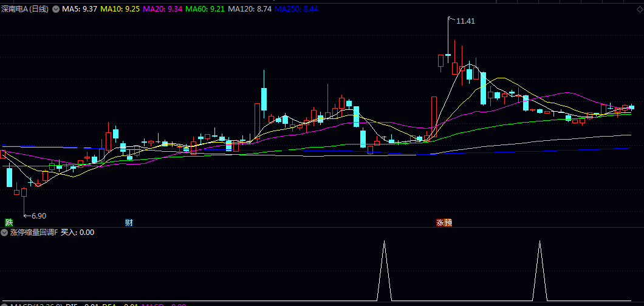Expand the 涨停缩量回调F indicator options

[x=5, y=233]
